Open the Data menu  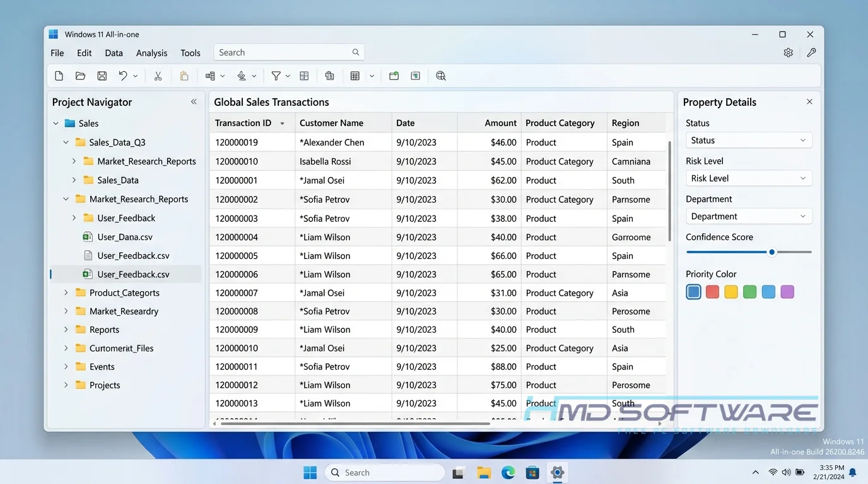click(x=114, y=53)
